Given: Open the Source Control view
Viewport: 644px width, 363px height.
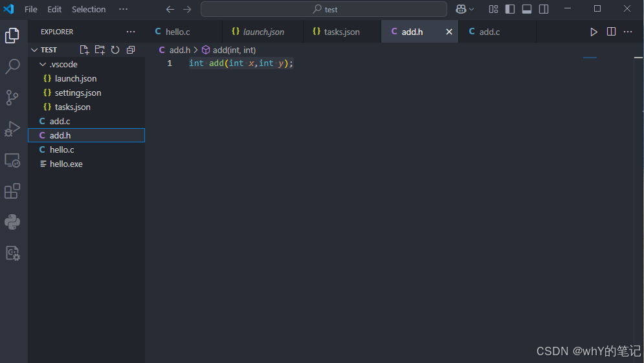Looking at the screenshot, I should (12, 98).
